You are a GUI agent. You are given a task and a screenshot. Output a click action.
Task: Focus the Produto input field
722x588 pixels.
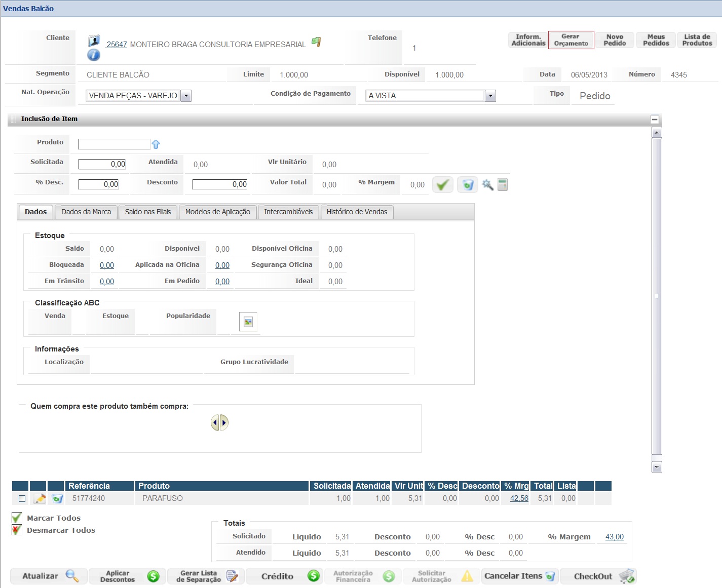tap(115, 144)
